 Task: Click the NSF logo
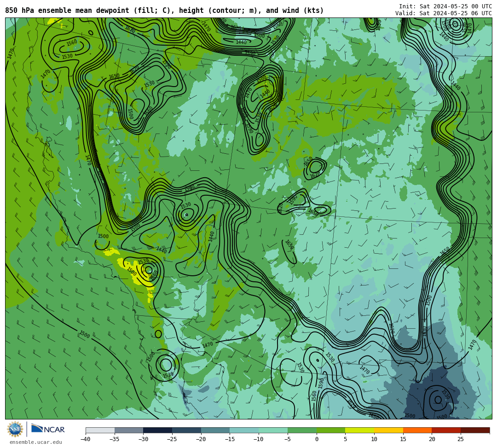pos(15,429)
